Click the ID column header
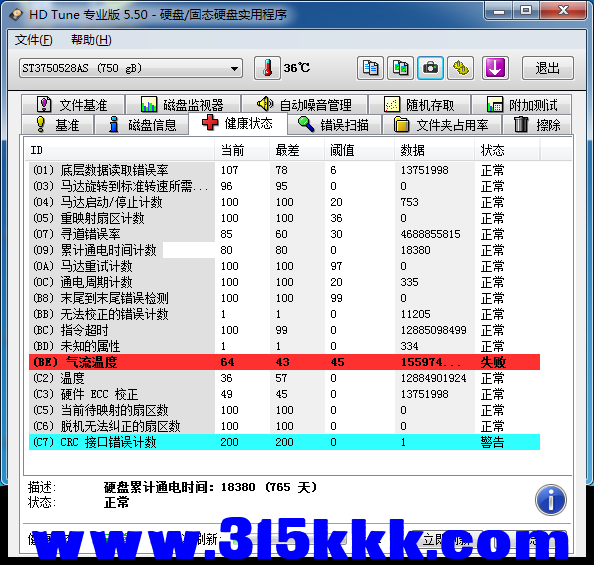594x565 pixels. click(x=120, y=150)
